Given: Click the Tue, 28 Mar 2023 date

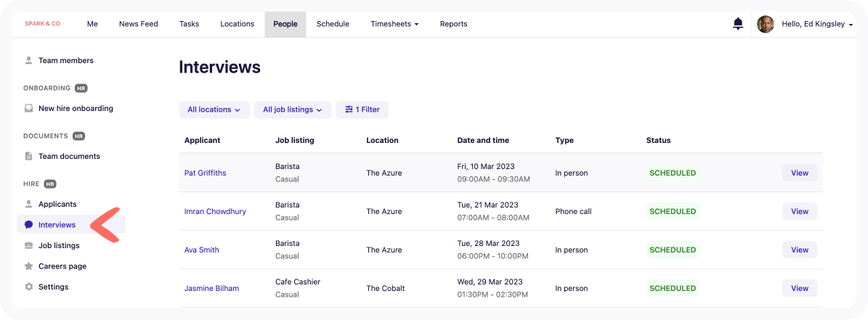Looking at the screenshot, I should pos(488,243).
